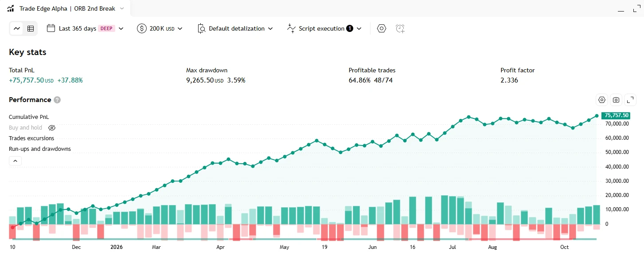
Task: Expand the Performance chart to fullscreen
Action: click(630, 100)
